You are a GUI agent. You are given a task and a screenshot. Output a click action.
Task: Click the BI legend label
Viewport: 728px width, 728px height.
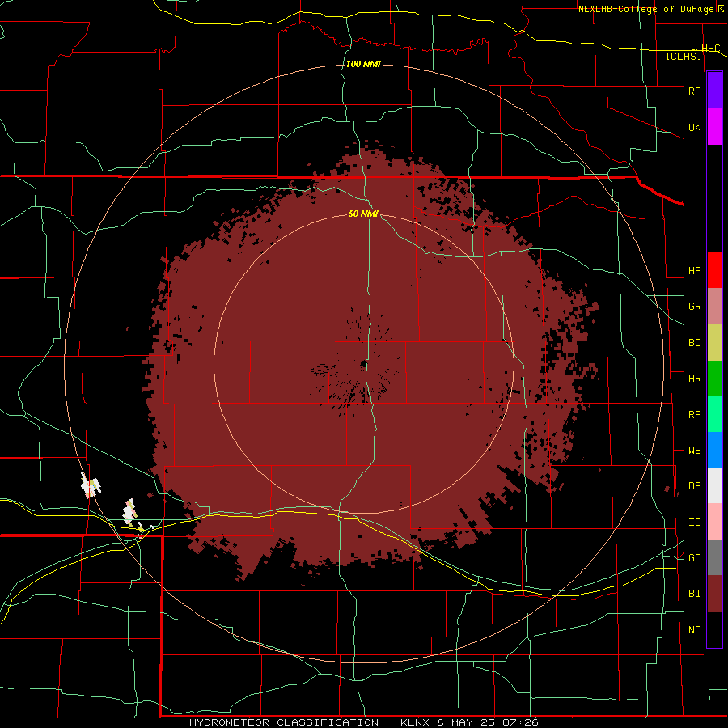(694, 594)
